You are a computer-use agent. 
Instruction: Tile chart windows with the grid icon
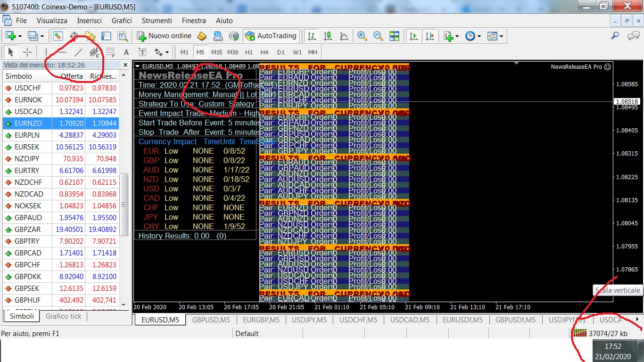pyautogui.click(x=394, y=36)
